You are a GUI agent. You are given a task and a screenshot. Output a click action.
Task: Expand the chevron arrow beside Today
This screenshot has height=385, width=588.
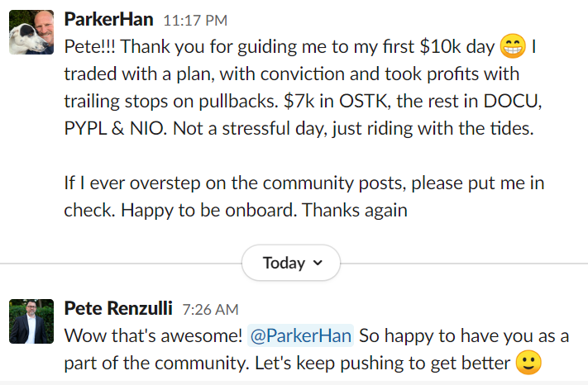(x=318, y=263)
